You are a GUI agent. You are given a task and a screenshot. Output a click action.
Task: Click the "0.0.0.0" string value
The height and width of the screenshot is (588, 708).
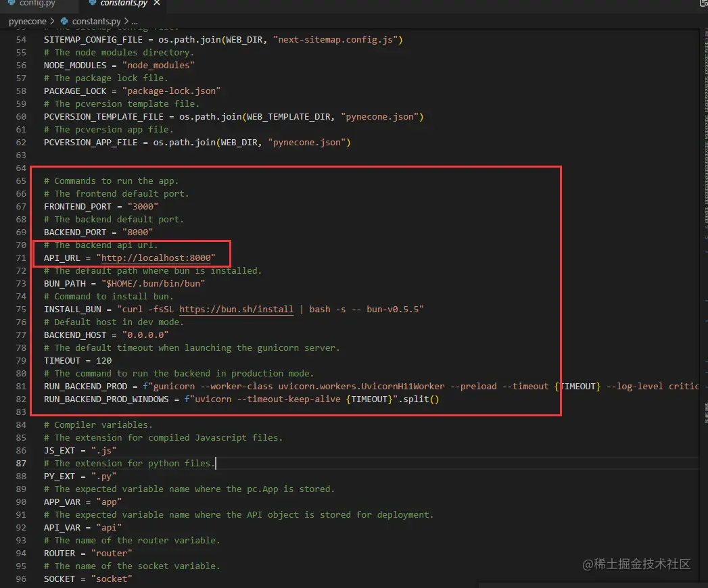(x=145, y=335)
